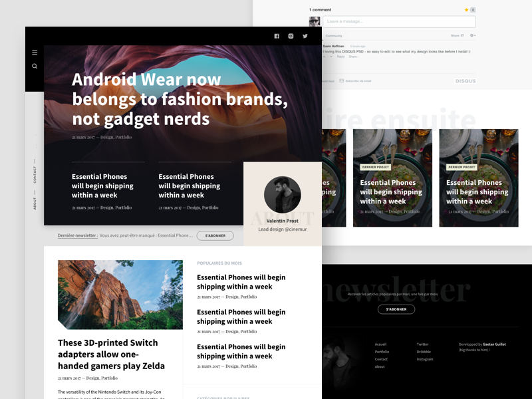Click the About footer link
The height and width of the screenshot is (399, 532).
tap(380, 367)
